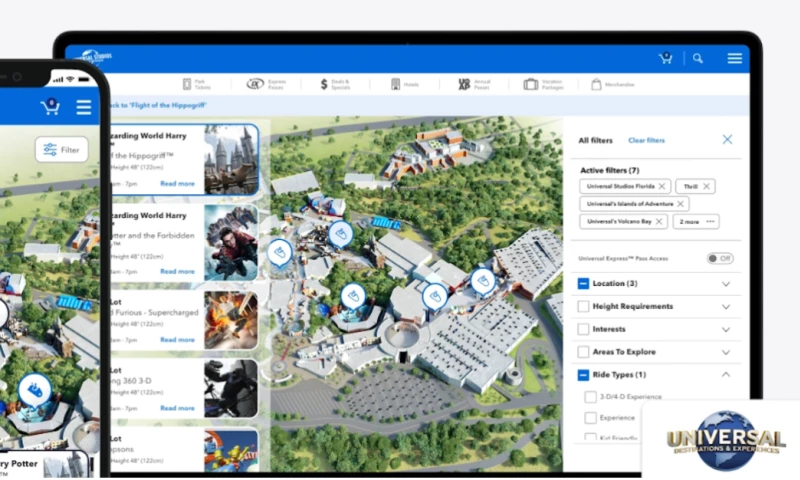Check the 3-D/4-D Experience checkbox
The width and height of the screenshot is (800, 480).
tap(590, 396)
